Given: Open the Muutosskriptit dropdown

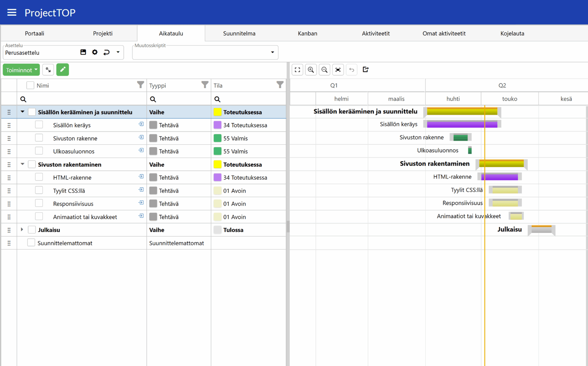Looking at the screenshot, I should click(272, 52).
